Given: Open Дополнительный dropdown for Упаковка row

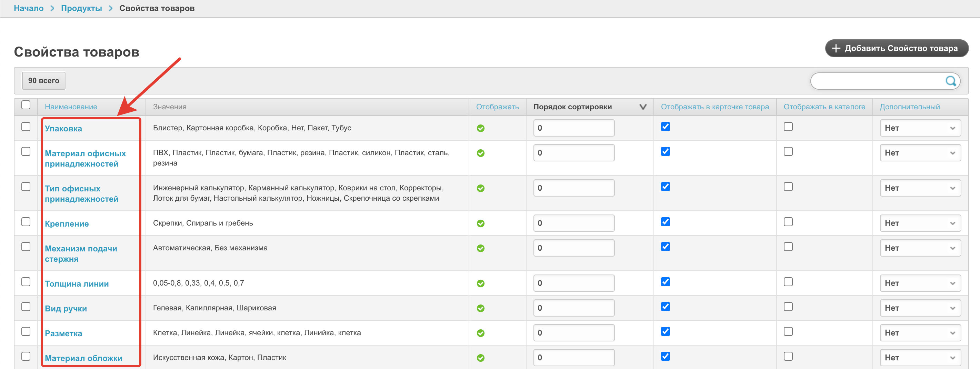Looking at the screenshot, I should click(x=920, y=128).
